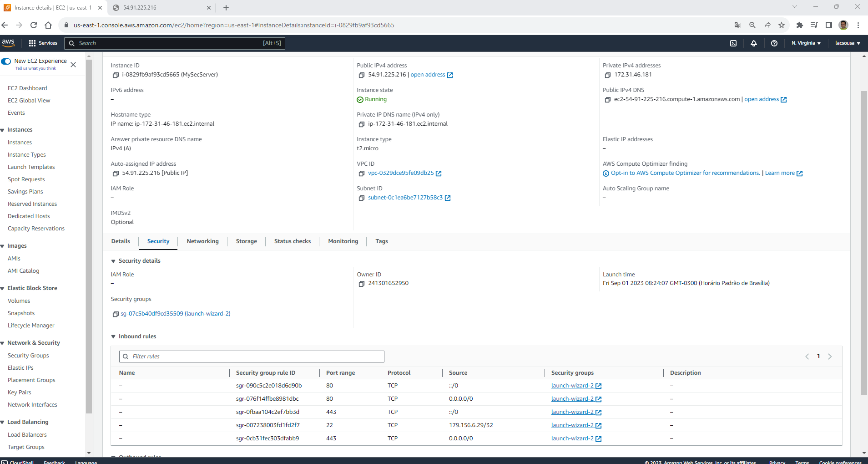Copy the Instance ID value

[x=116, y=75]
